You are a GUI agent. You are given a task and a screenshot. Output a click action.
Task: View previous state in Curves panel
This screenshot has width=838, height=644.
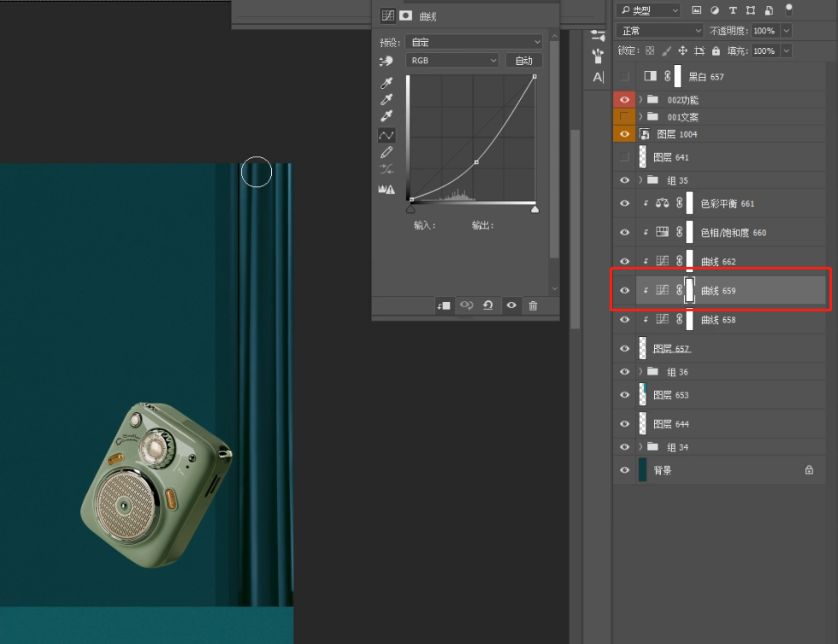point(467,305)
